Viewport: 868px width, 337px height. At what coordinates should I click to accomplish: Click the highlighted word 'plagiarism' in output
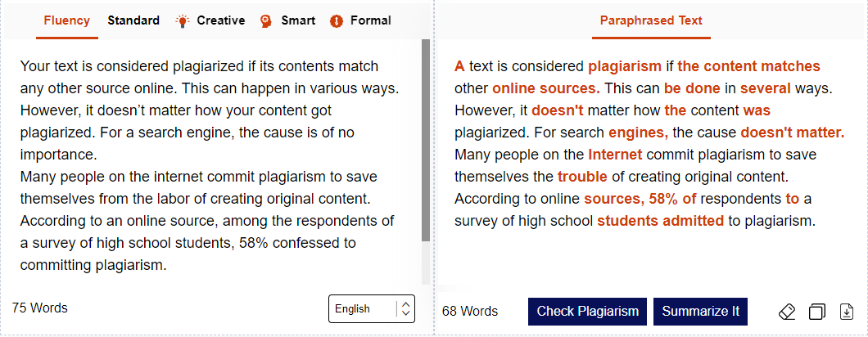point(624,66)
